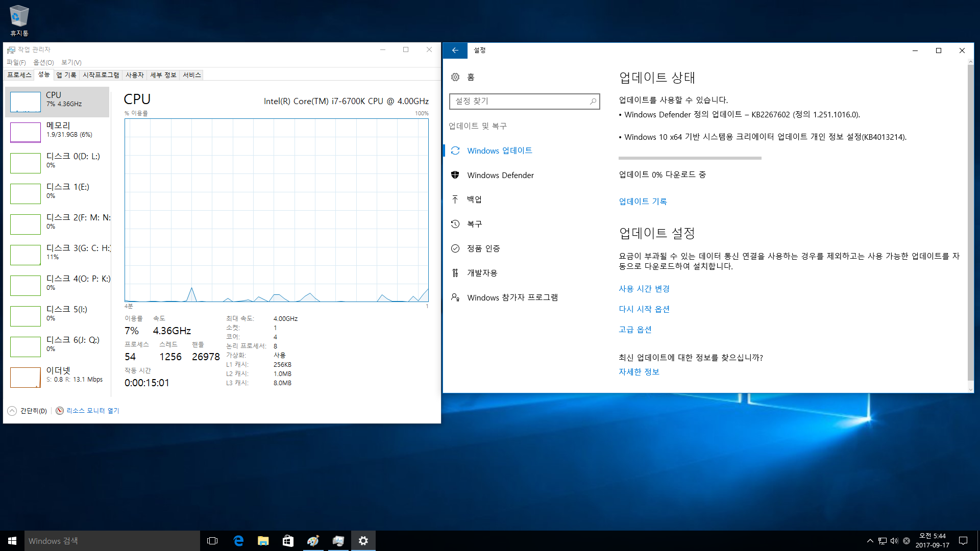980x551 pixels.
Task: Select the CPU performance item
Action: 57,102
